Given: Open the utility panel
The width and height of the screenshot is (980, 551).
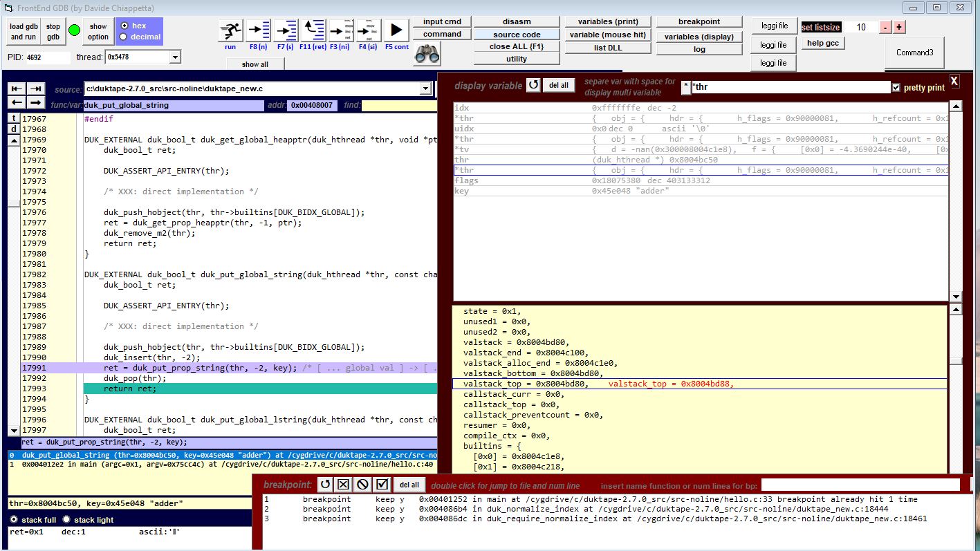Looking at the screenshot, I should [x=517, y=59].
